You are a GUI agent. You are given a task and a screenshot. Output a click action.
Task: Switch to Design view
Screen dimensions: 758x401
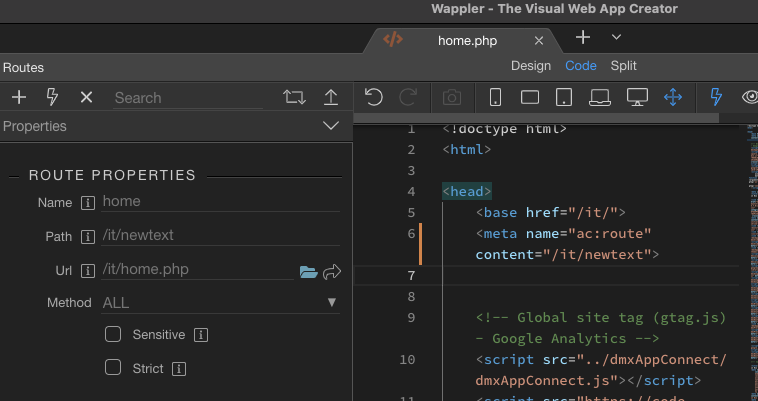point(531,66)
